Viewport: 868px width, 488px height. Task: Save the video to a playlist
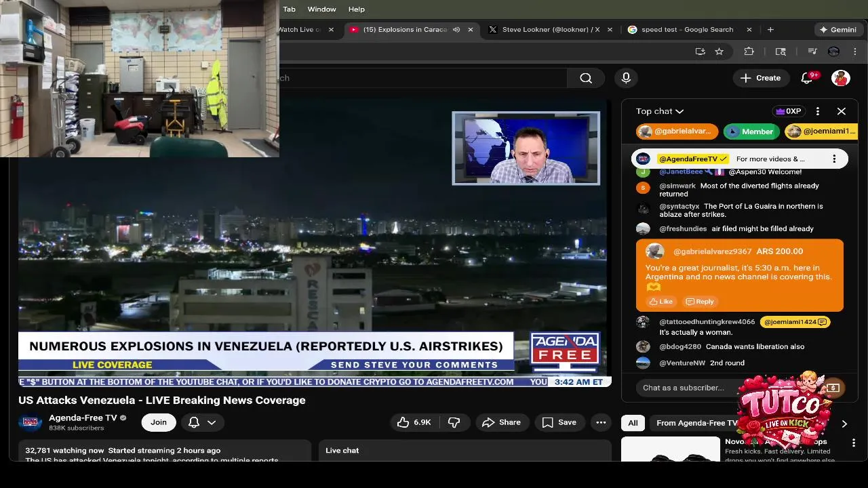point(559,422)
